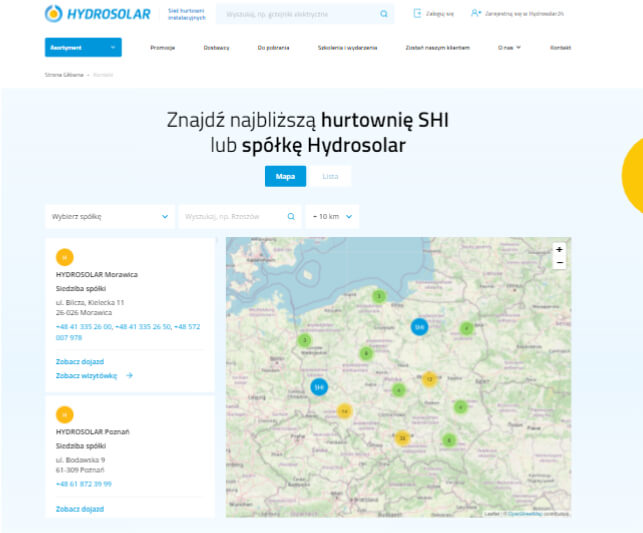Screen dimensions: 643x533
Task: Click the Zarejestruj się w Hydrosolar24 link
Action: pos(524,14)
